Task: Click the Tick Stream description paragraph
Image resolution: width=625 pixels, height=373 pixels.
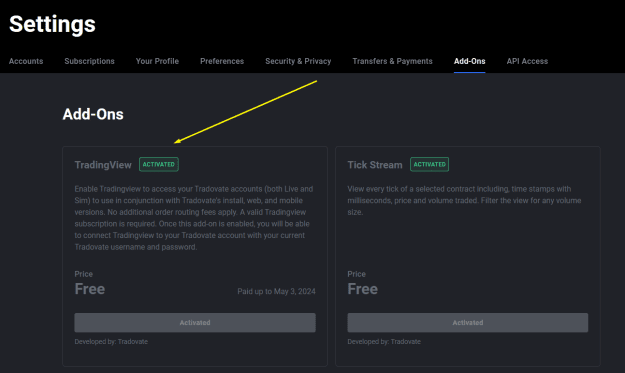Action: [x=464, y=200]
